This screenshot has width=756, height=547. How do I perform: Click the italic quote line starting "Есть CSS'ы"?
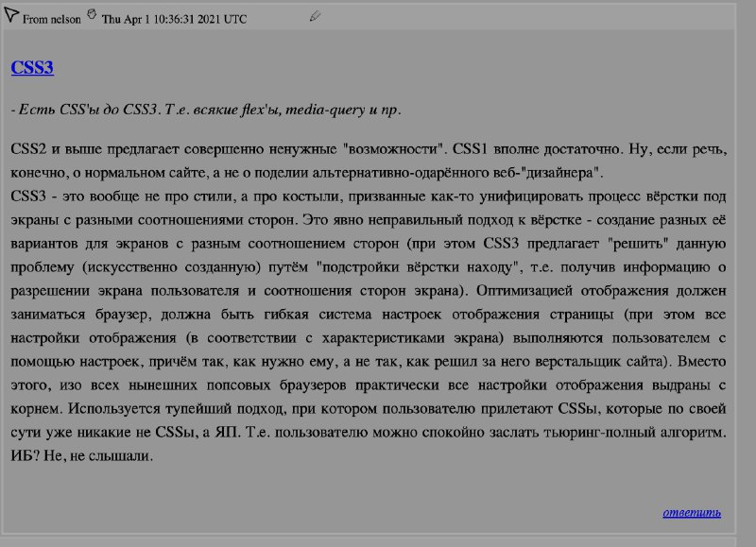point(206,110)
